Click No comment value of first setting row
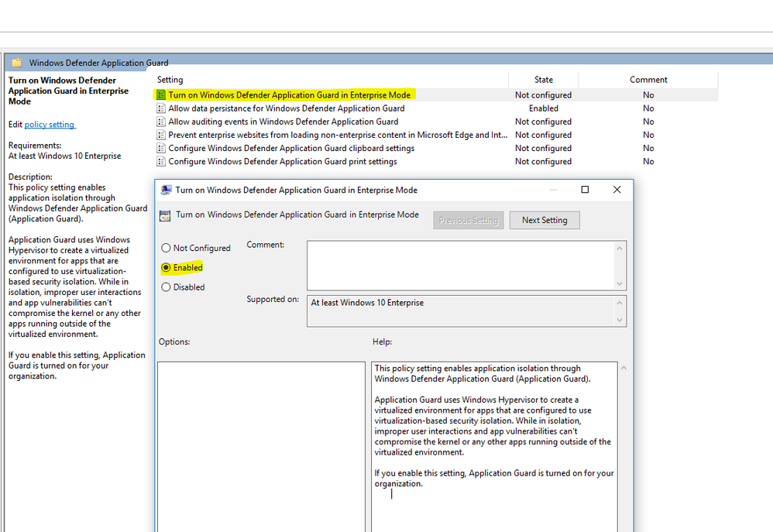This screenshot has width=773, height=532. tap(648, 94)
